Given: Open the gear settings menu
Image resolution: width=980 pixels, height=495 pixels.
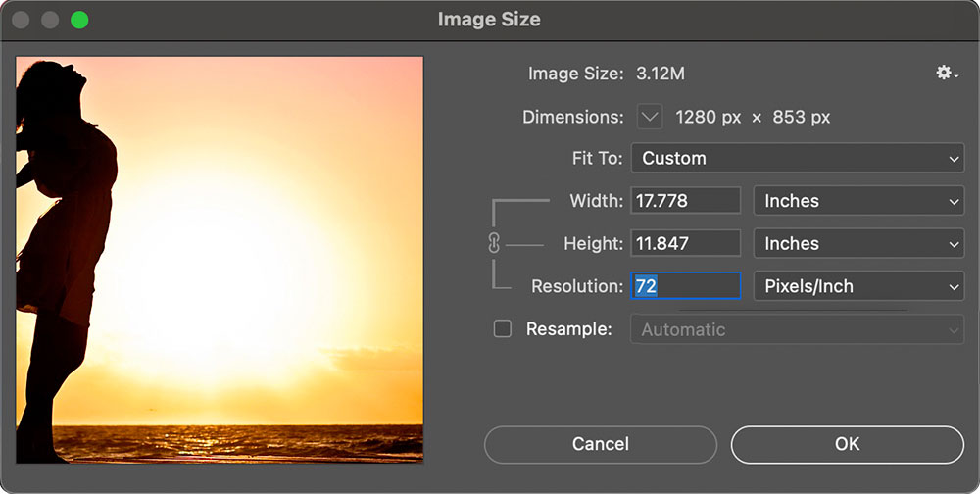Looking at the screenshot, I should pyautogui.click(x=946, y=74).
